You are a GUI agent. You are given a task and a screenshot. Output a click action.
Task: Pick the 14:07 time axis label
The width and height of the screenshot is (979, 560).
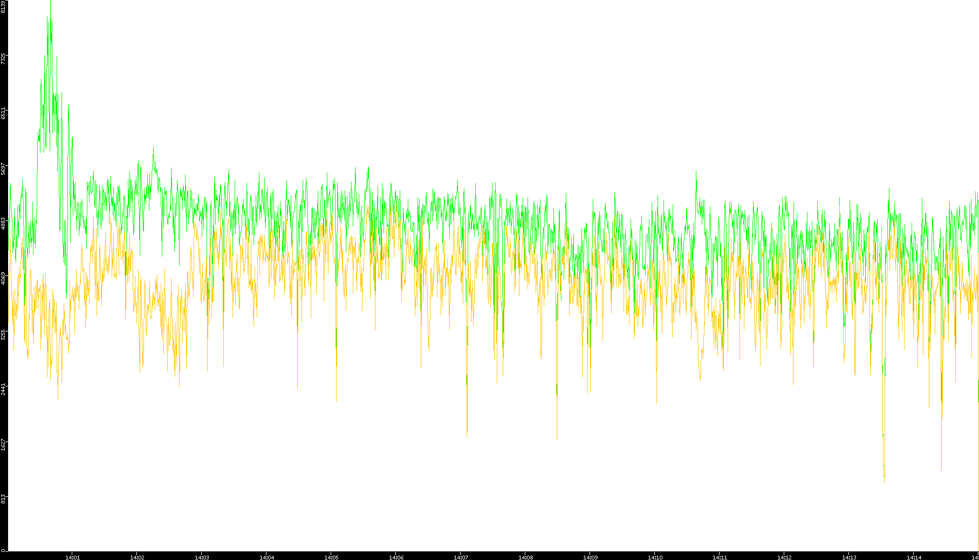coord(461,557)
